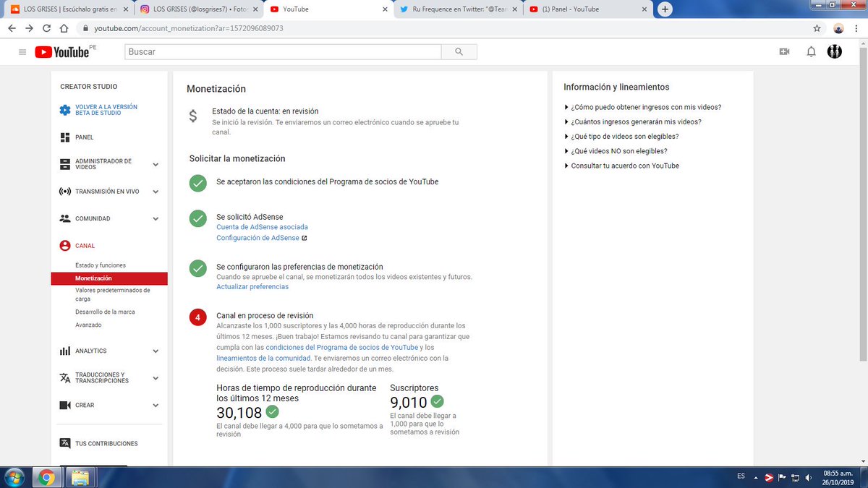Image resolution: width=868 pixels, height=488 pixels.
Task: Click the Tus contribuciones icon
Action: click(x=65, y=443)
